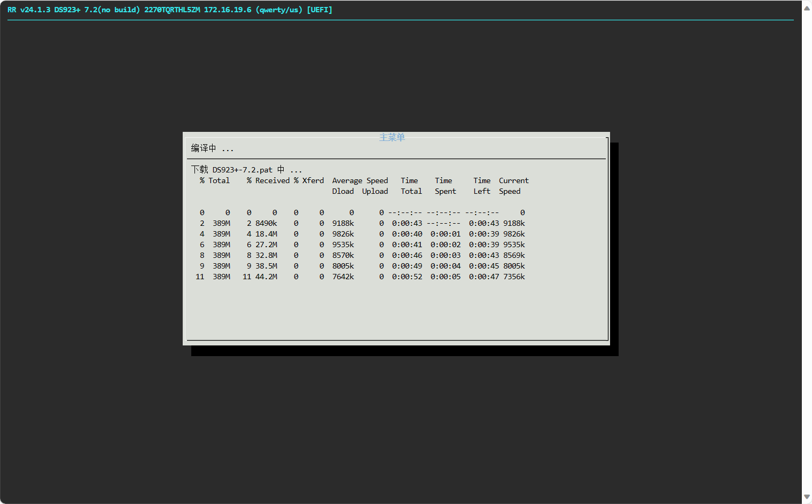Screen dimensions: 812x504
Task: Click the IP address 172.16.19.6 in header
Action: coord(227,10)
